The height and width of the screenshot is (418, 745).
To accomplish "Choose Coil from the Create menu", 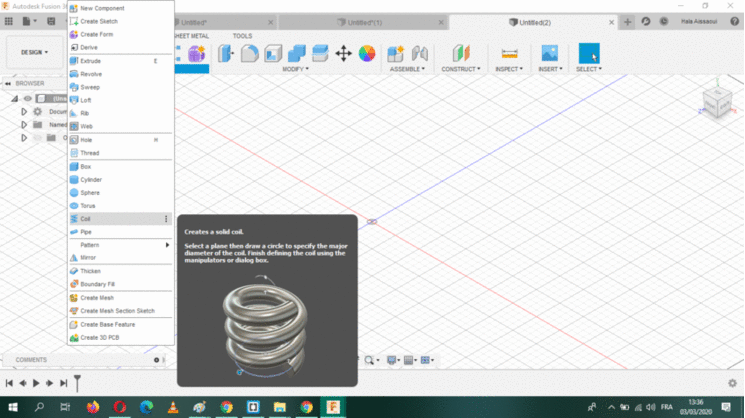I will pos(120,219).
